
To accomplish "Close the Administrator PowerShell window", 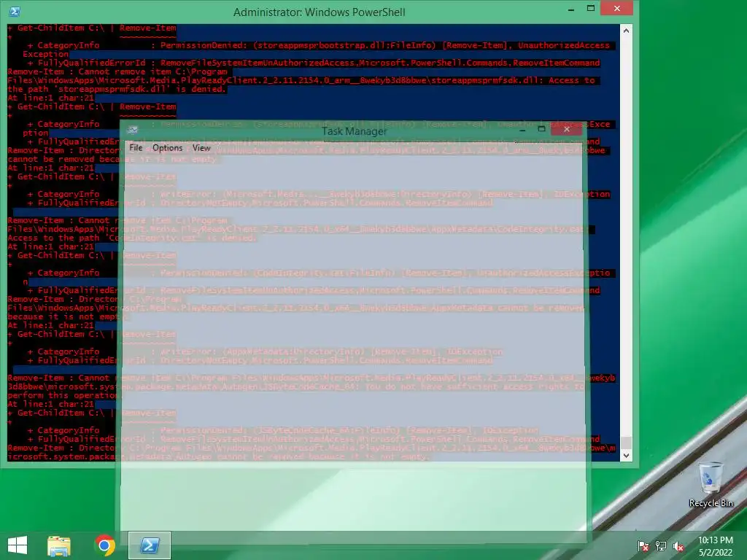I will tap(617, 9).
